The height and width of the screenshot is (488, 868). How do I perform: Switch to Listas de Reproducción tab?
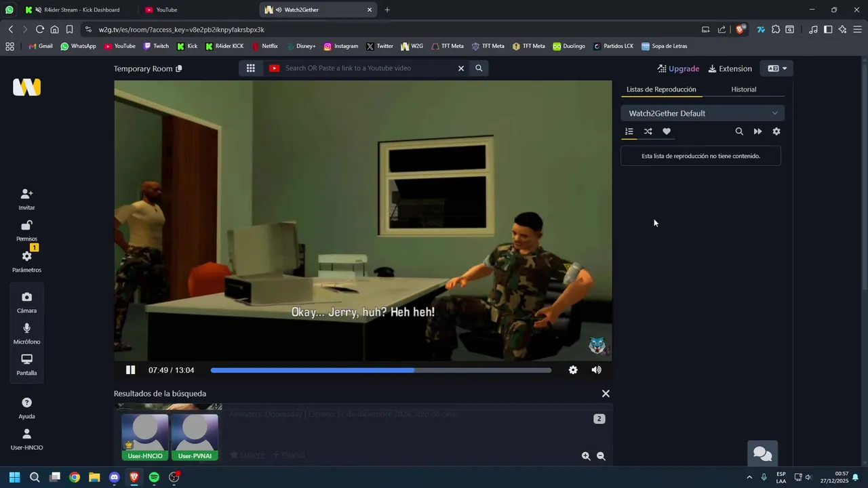coord(661,89)
